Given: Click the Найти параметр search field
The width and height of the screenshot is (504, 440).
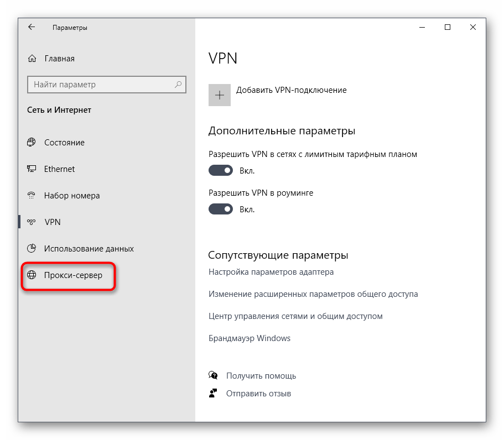Looking at the screenshot, I should coord(100,85).
